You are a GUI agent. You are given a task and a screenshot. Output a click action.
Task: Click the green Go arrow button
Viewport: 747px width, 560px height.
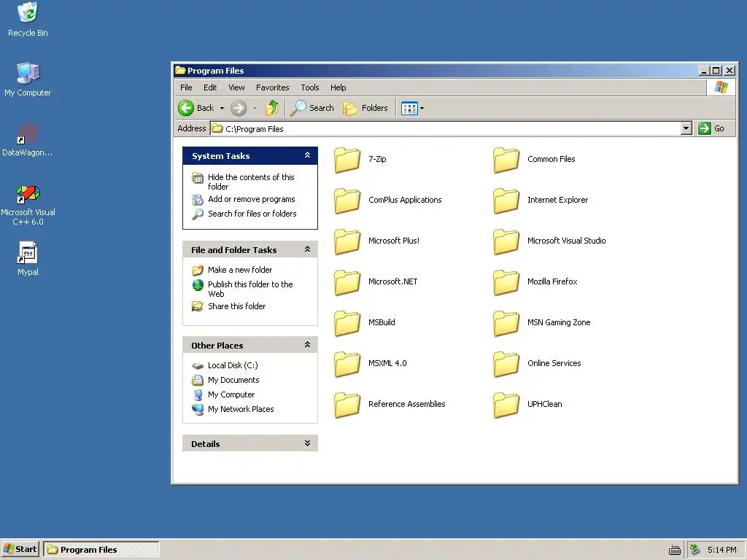[x=704, y=128]
